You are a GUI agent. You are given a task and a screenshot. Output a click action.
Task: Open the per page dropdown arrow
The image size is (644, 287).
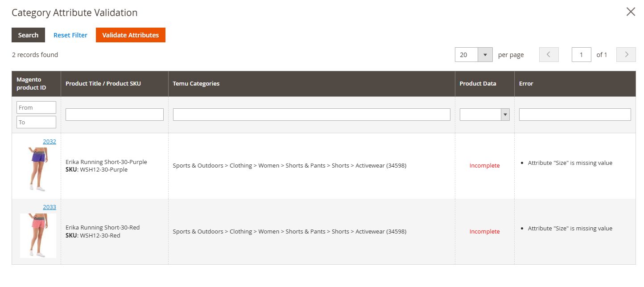[485, 55]
